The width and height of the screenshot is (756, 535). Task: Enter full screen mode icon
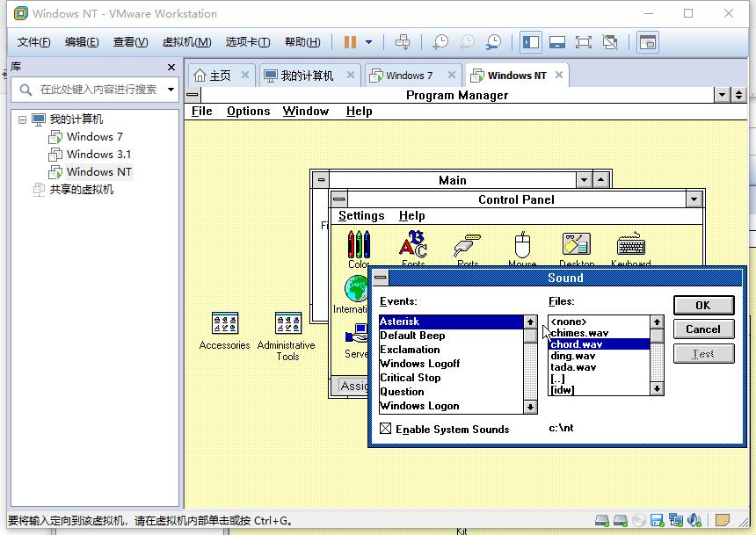[584, 42]
